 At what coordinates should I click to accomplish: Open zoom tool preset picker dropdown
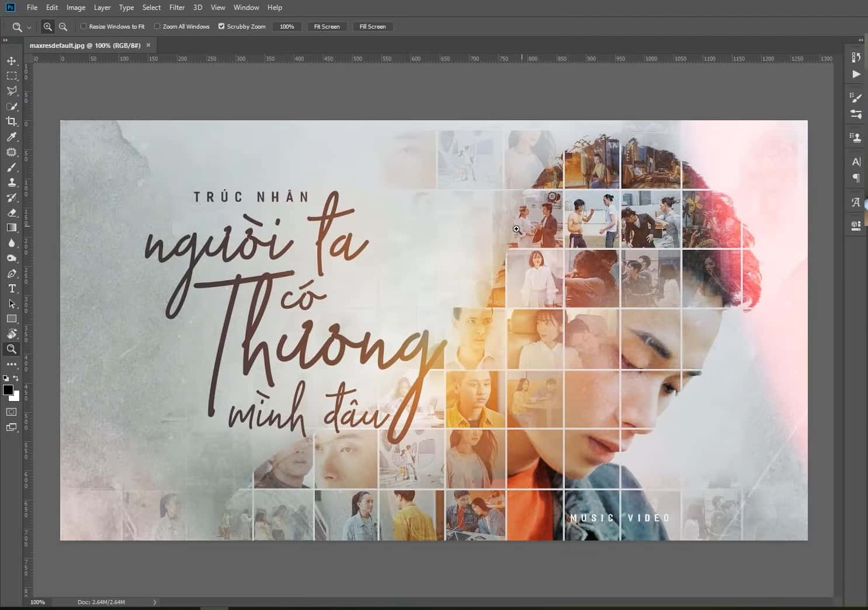29,27
